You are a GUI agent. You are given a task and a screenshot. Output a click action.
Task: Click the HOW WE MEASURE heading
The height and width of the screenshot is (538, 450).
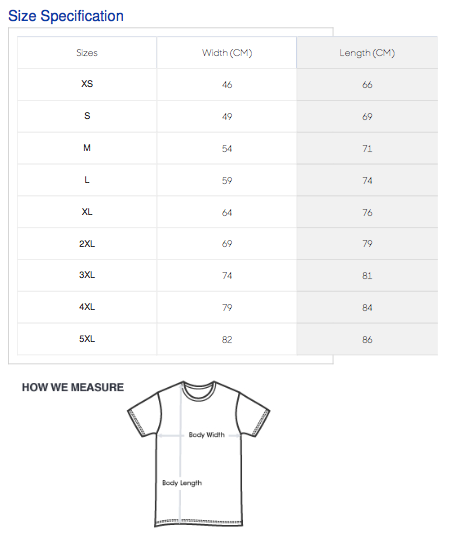[73, 387]
